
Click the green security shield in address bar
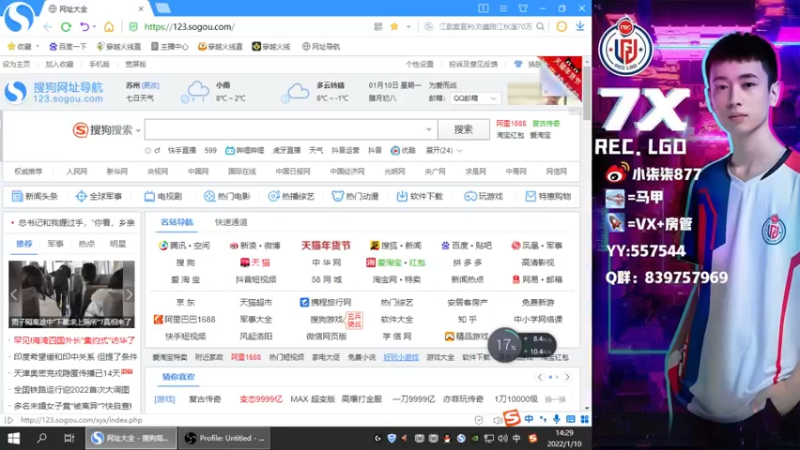[x=133, y=27]
